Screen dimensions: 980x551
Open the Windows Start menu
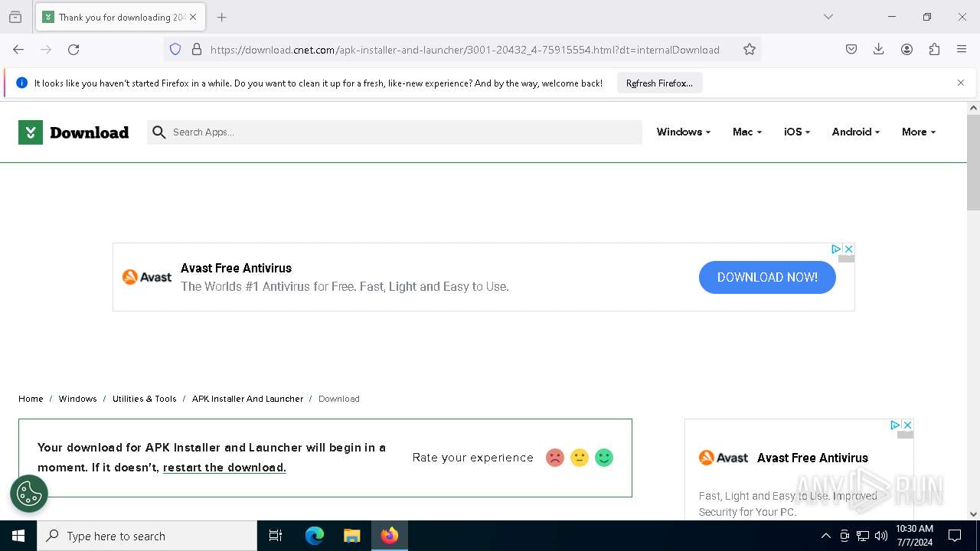point(18,536)
